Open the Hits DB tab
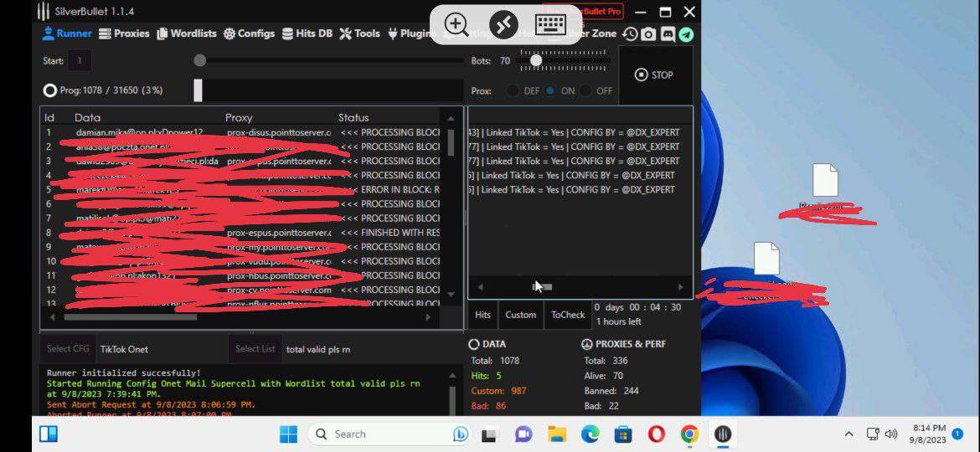The height and width of the screenshot is (452, 980). pos(307,33)
